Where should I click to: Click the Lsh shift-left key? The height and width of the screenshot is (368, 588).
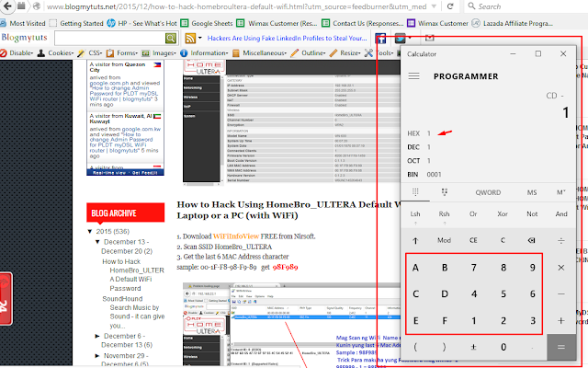[x=415, y=214]
